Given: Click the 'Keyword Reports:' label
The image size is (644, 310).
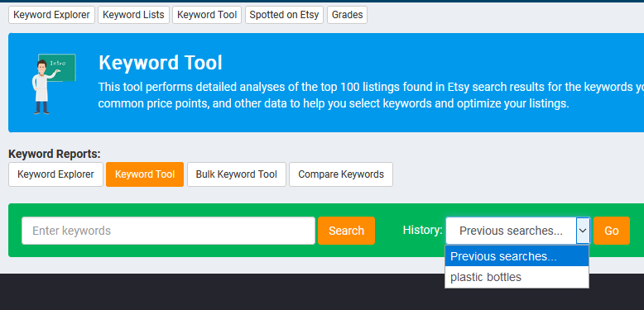Looking at the screenshot, I should click(54, 155).
